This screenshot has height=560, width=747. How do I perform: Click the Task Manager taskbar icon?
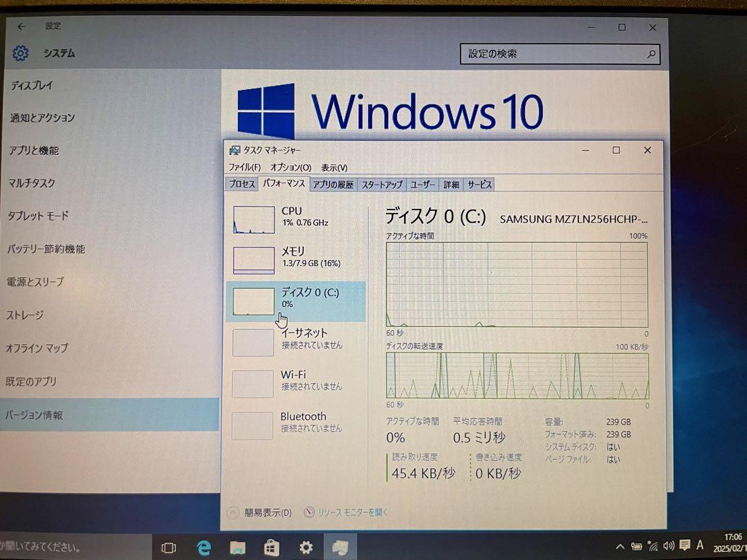coord(340,548)
